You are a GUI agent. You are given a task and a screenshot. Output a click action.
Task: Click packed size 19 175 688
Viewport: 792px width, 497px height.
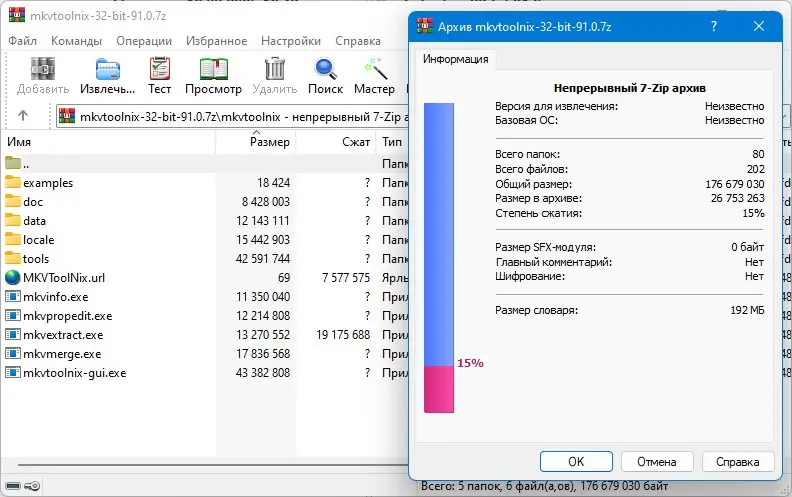click(x=343, y=335)
